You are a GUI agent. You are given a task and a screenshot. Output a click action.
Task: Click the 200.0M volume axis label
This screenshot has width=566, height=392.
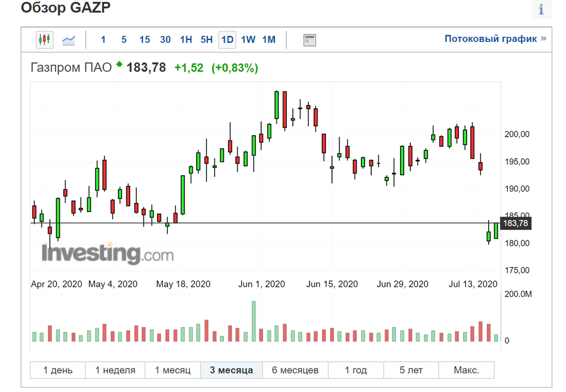click(518, 294)
